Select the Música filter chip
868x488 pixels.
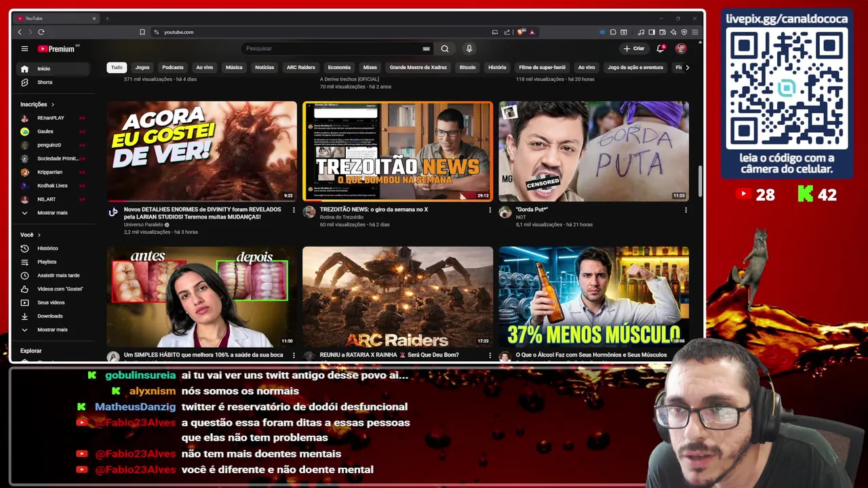[x=234, y=67]
